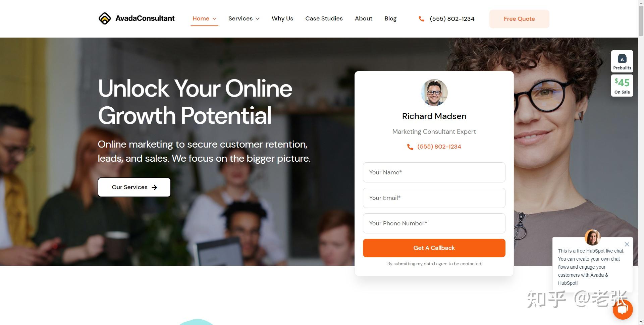Click the phone icon under Richard Madsen

point(410,147)
